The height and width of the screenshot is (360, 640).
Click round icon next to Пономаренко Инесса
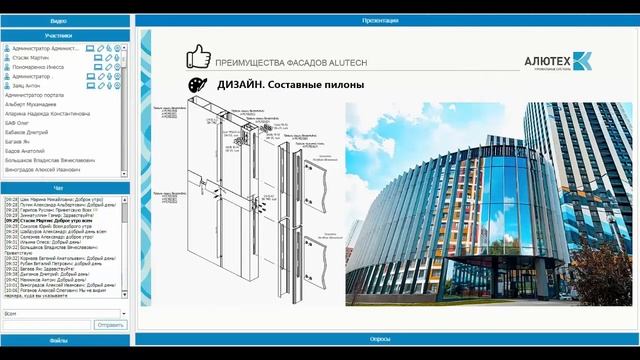pos(117,67)
